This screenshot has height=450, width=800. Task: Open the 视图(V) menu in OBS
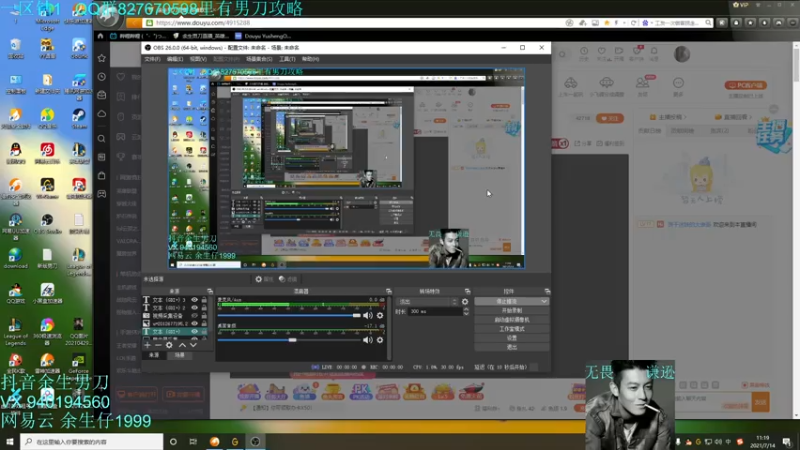(x=198, y=59)
